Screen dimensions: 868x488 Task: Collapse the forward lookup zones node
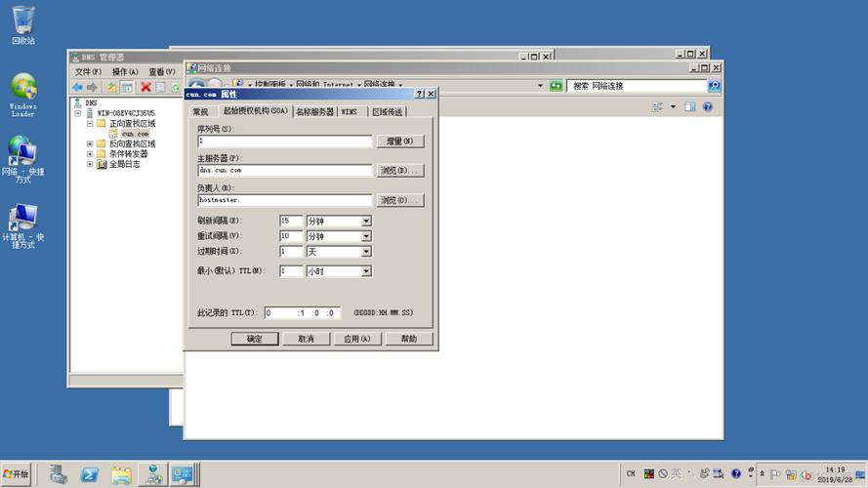[x=90, y=123]
